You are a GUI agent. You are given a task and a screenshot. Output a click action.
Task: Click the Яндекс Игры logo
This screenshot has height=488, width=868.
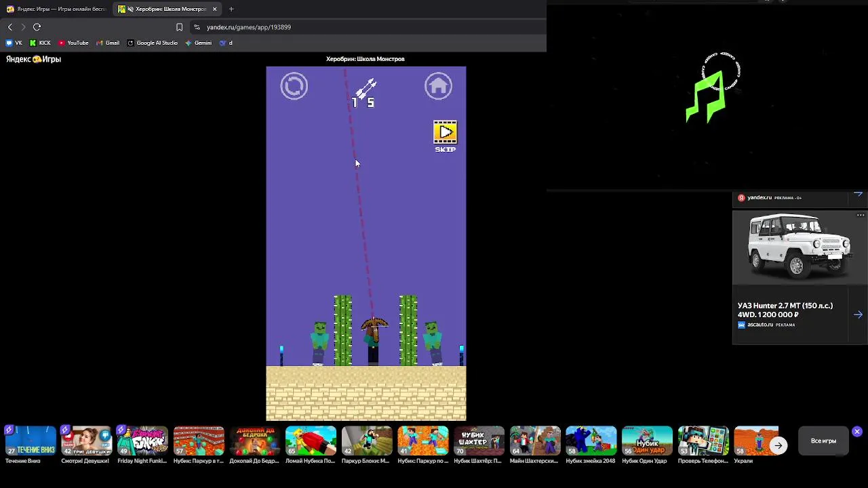click(x=33, y=59)
